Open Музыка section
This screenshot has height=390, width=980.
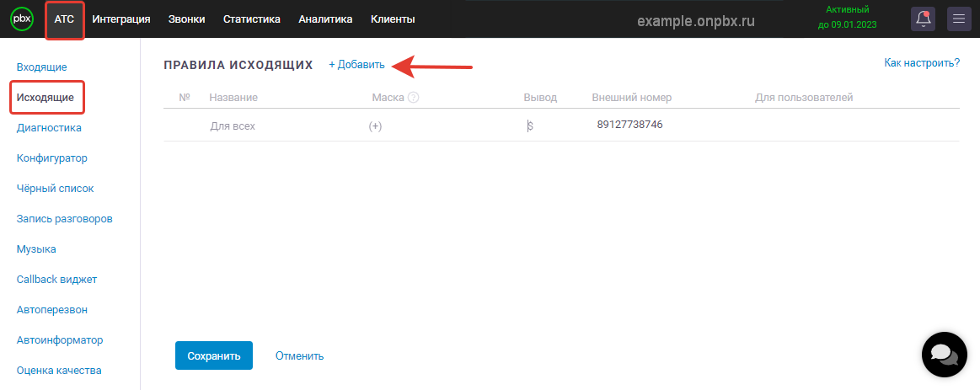[36, 248]
